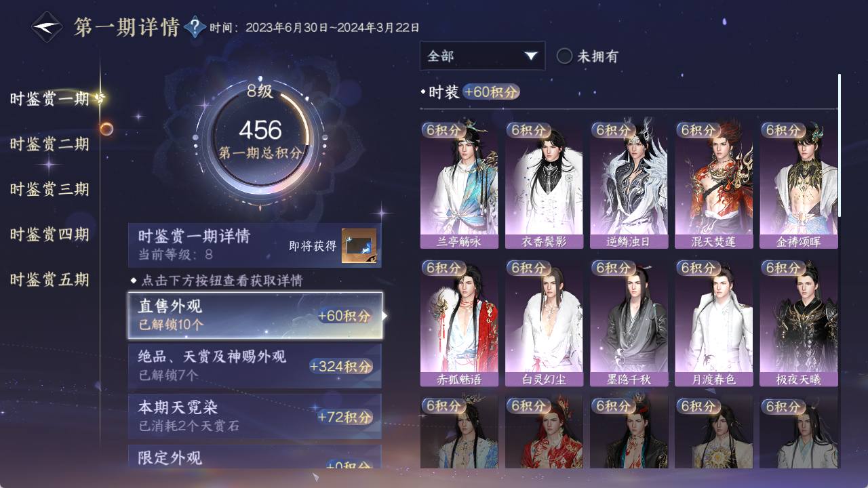Open the 时鉴赏五期 tab

pyautogui.click(x=50, y=279)
